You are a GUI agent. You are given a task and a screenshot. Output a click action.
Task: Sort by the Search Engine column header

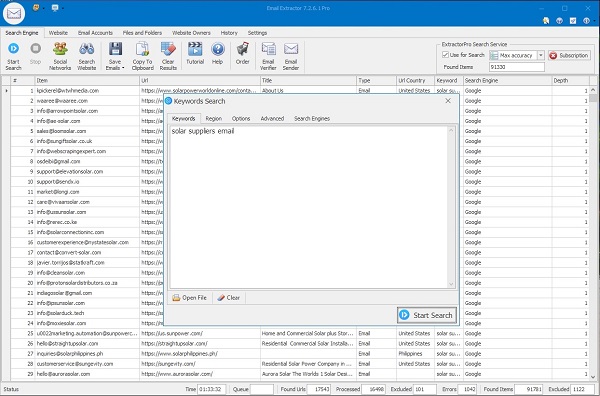pos(507,80)
